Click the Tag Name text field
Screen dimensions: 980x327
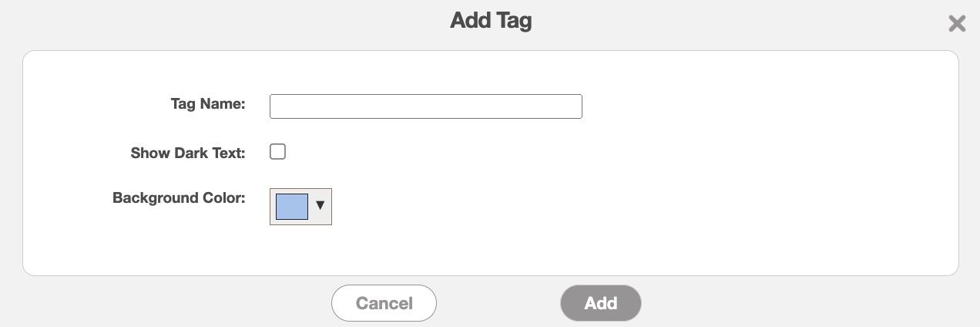tap(425, 106)
